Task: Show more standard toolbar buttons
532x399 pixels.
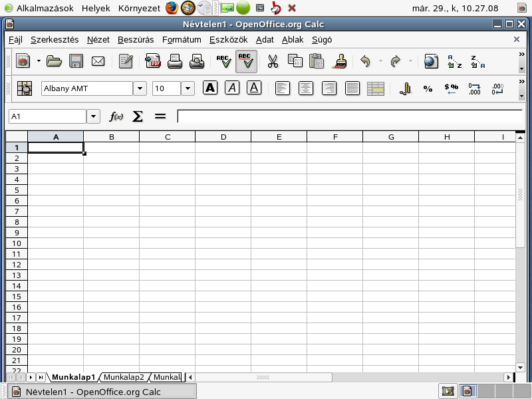Action: point(522,55)
